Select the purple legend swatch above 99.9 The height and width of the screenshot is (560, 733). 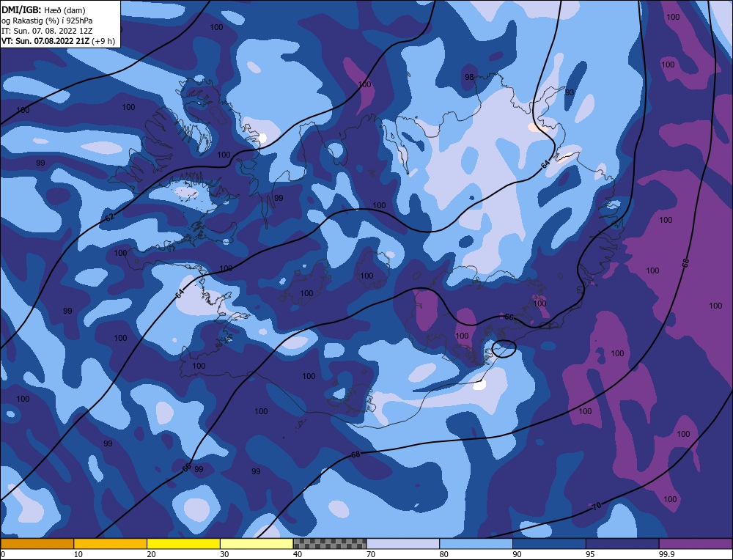[696, 544]
